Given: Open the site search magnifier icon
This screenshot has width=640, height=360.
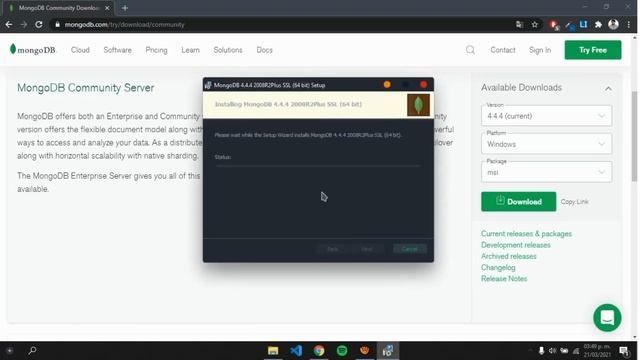Looking at the screenshot, I should pyautogui.click(x=470, y=50).
